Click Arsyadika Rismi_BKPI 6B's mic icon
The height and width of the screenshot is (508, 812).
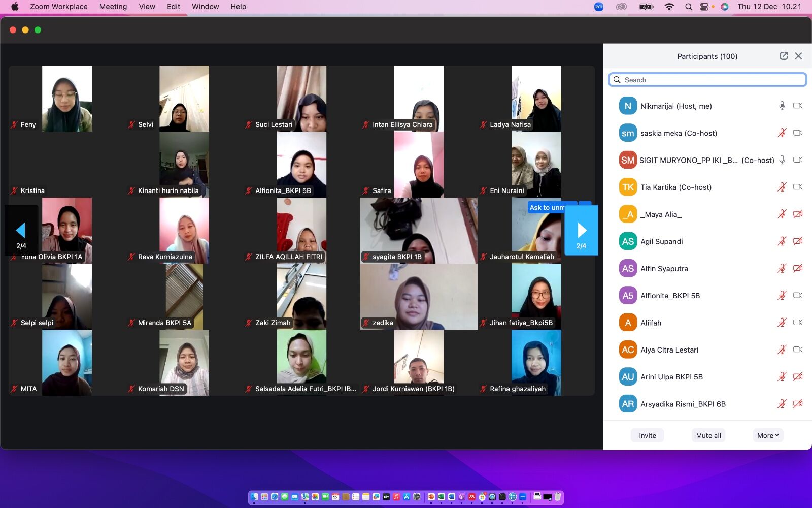[x=782, y=404]
